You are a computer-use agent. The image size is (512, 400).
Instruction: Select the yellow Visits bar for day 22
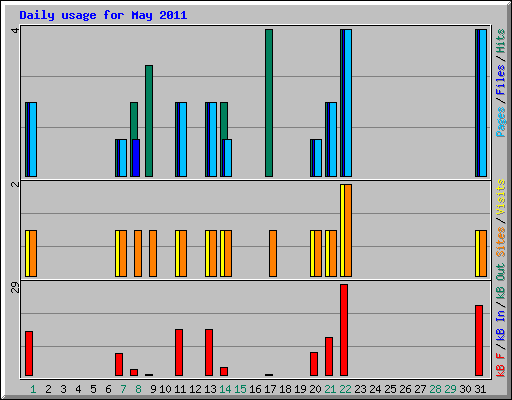pos(342,230)
